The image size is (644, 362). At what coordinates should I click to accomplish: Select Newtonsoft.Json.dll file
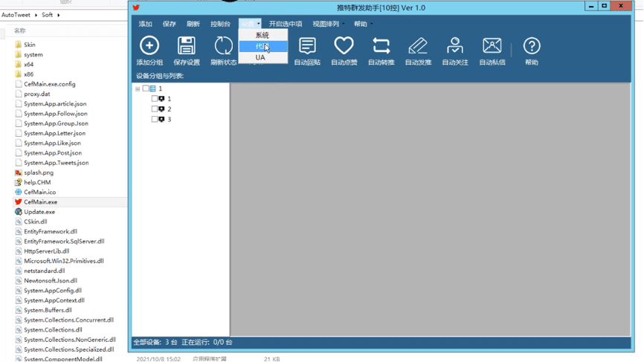pos(50,281)
